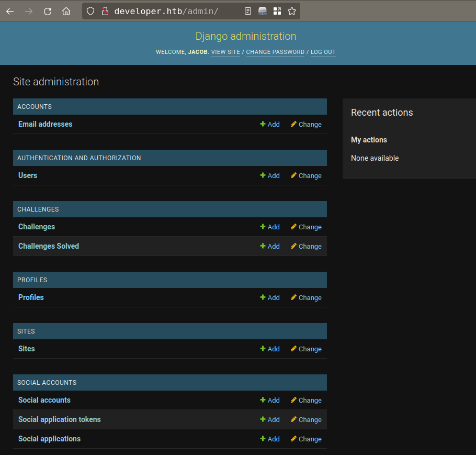Image resolution: width=476 pixels, height=455 pixels.
Task: Go to the browser home page icon
Action: [x=66, y=11]
